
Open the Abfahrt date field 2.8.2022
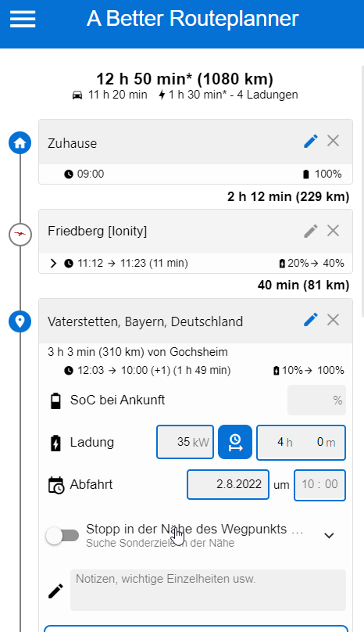click(228, 484)
